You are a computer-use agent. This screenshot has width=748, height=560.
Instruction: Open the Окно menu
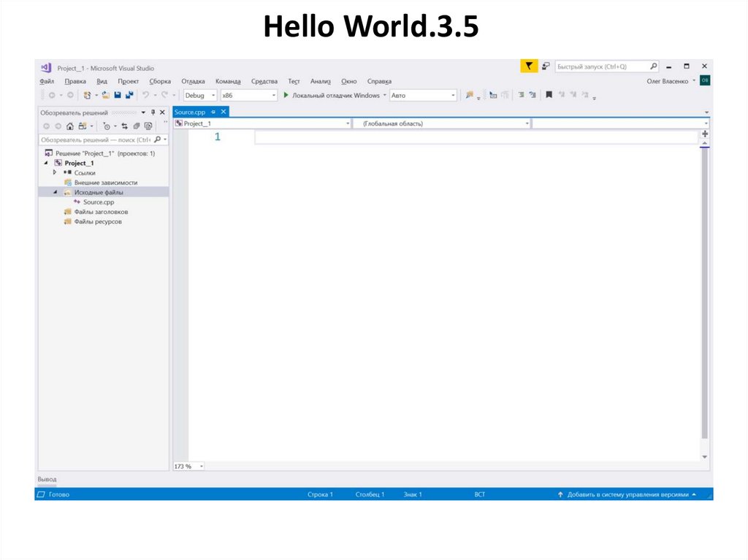(x=348, y=81)
